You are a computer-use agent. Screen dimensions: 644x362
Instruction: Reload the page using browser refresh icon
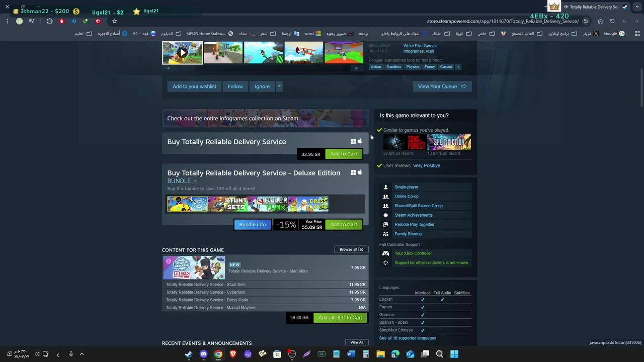pos(612,21)
